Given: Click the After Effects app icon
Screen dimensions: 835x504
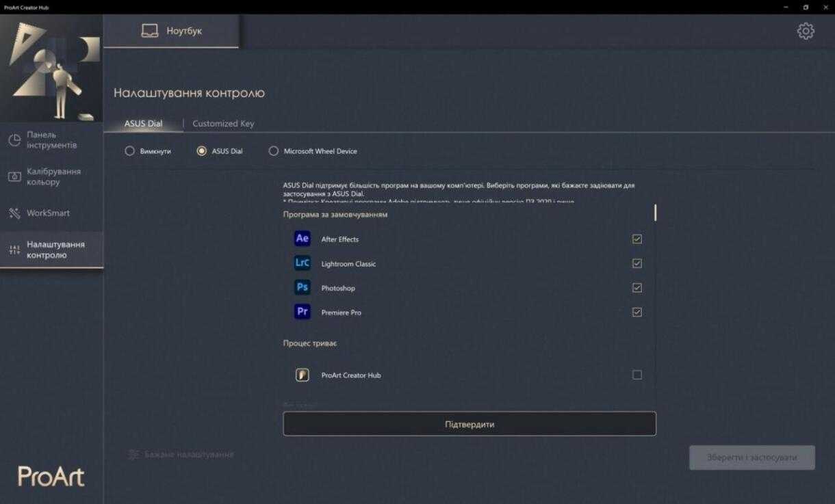Looking at the screenshot, I should click(302, 239).
